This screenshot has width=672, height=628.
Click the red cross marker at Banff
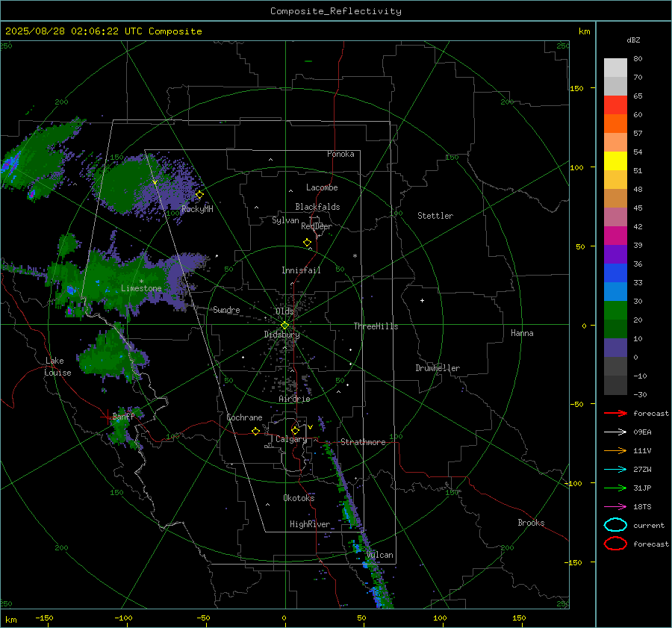coord(107,417)
